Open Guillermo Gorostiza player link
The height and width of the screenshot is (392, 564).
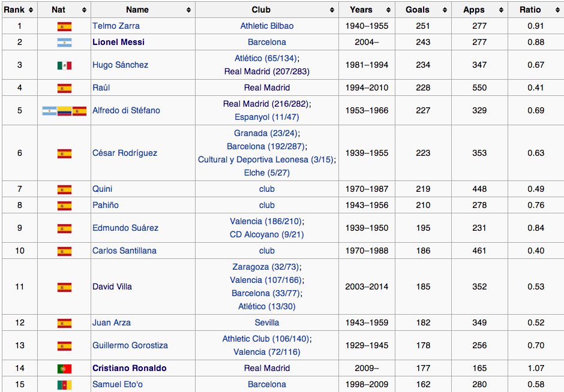pyautogui.click(x=130, y=345)
